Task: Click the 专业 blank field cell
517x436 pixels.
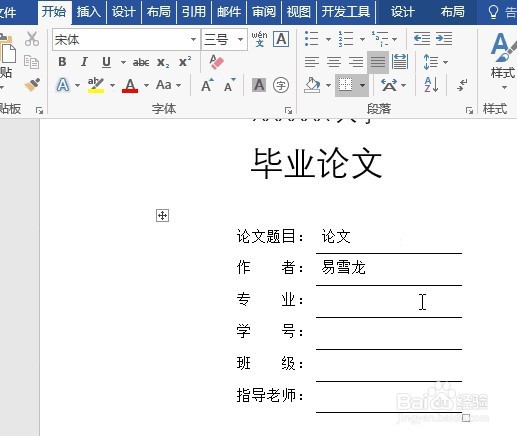Action: (389, 301)
